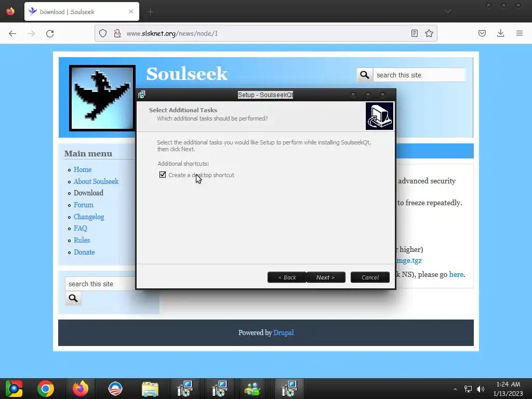
Task: Click the Setup window title bar icon
Action: [142, 95]
